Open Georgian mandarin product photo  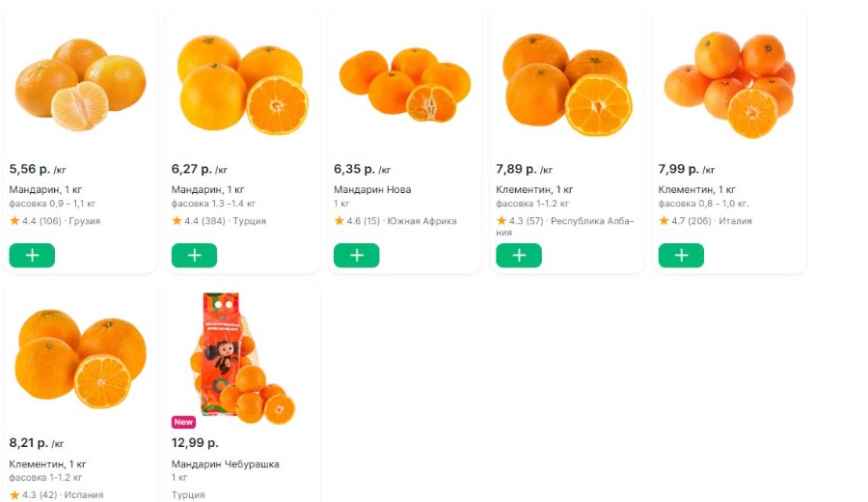click(x=81, y=85)
